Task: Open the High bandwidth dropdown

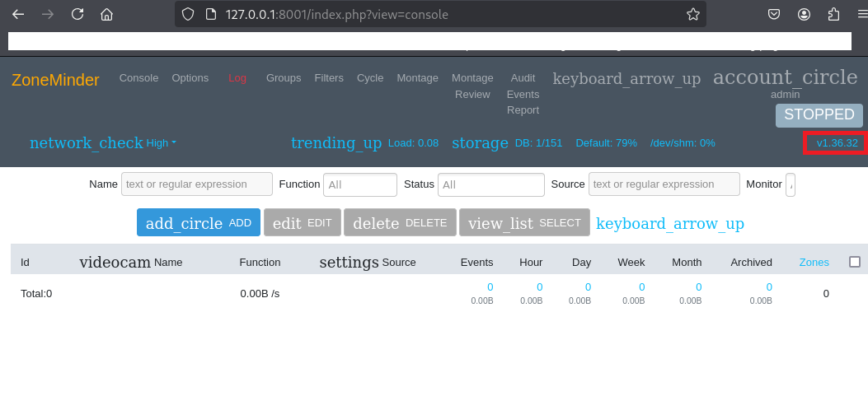Action: tap(161, 143)
